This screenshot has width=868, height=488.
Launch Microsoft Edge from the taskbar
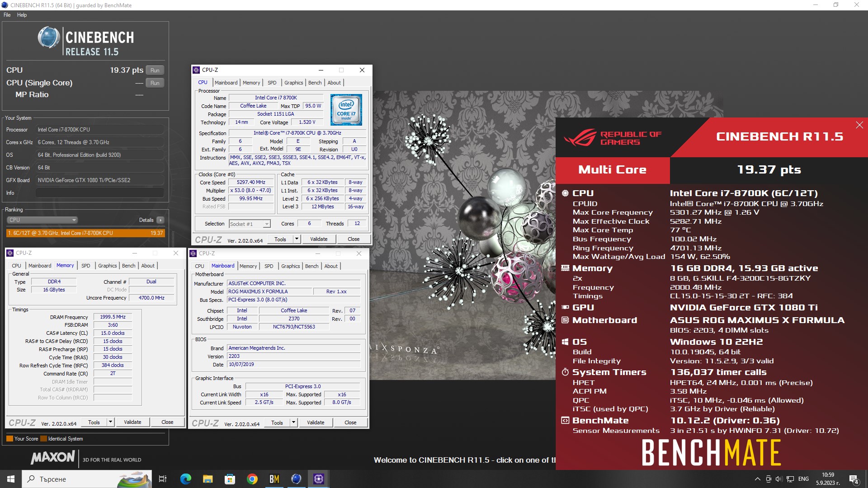coord(185,479)
